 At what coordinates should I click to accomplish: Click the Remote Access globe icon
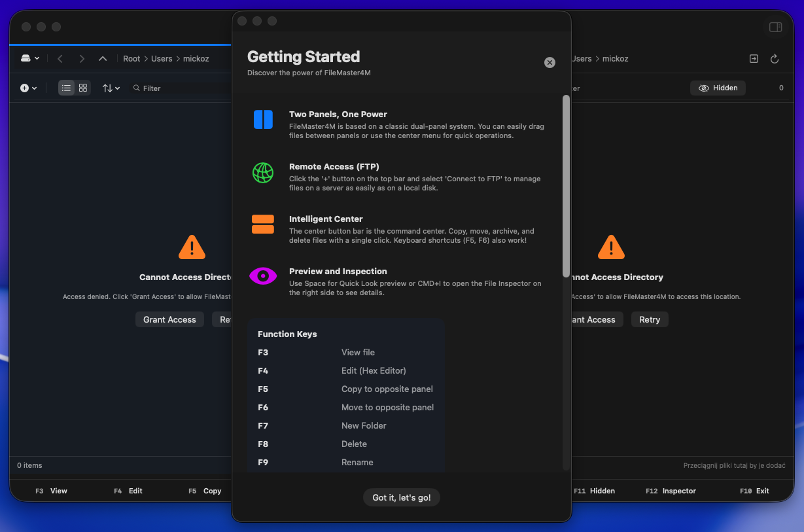coord(263,173)
